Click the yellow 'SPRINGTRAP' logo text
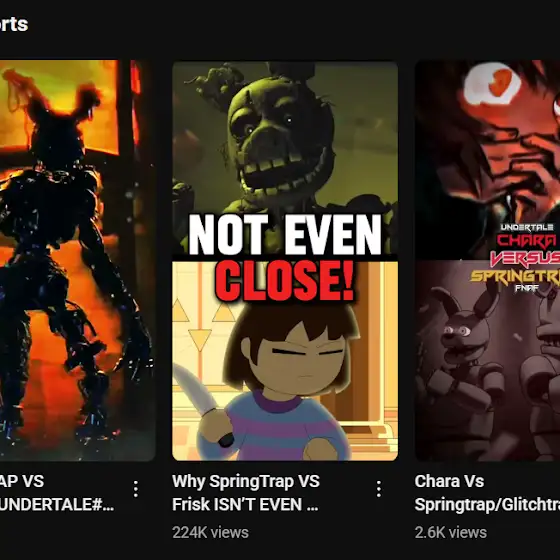560x560 pixels. (515, 276)
